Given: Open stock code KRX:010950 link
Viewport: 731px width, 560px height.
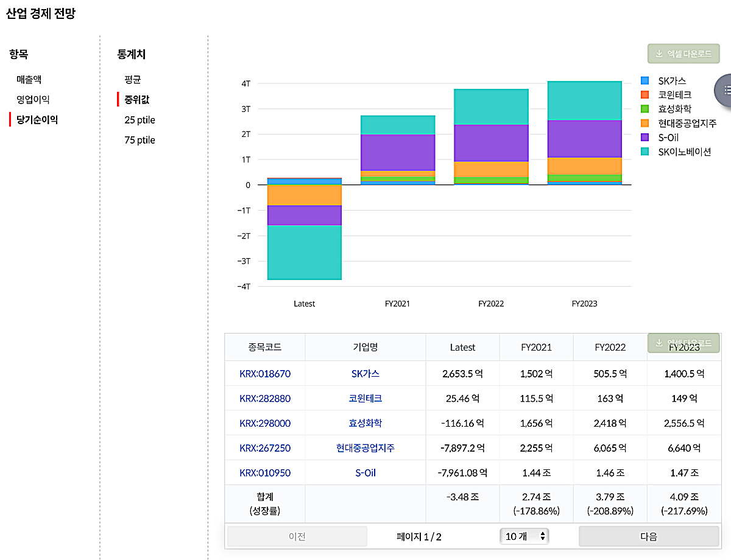Looking at the screenshot, I should pyautogui.click(x=265, y=472).
